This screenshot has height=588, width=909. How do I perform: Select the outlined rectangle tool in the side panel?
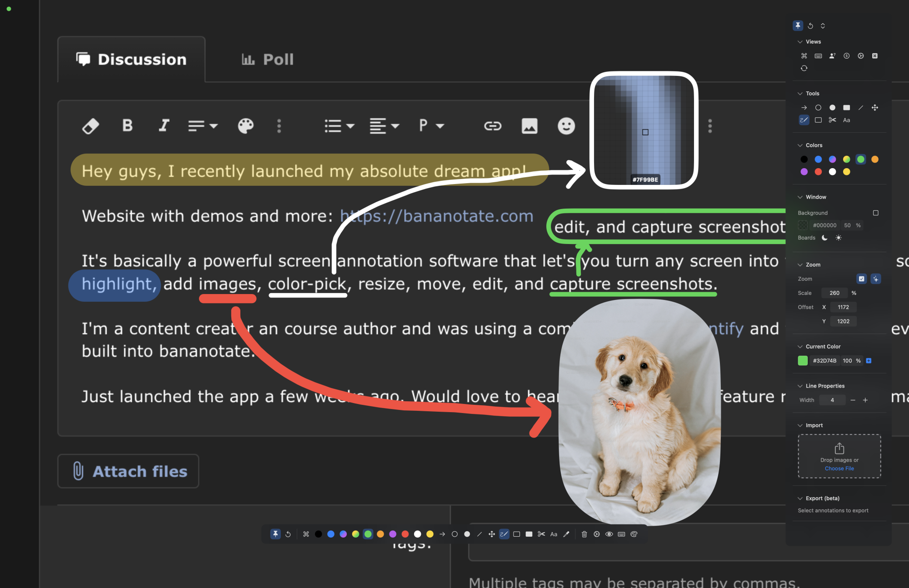click(x=818, y=120)
